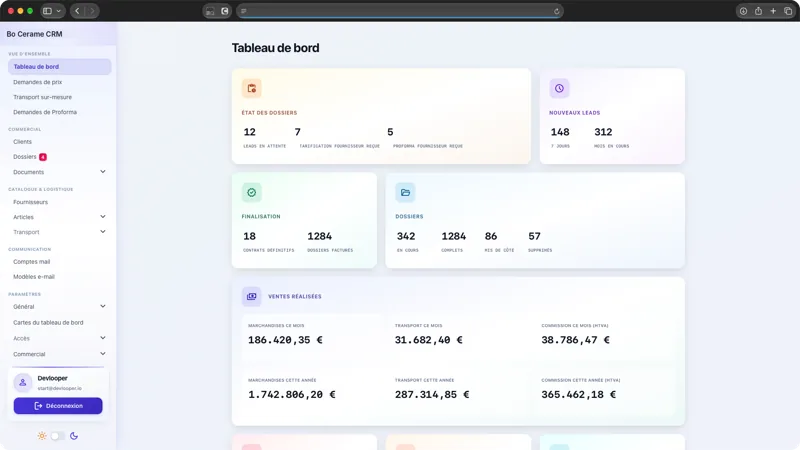Image resolution: width=800 pixels, height=450 pixels.
Task: Expand the Documents submenu chevron
Action: point(103,172)
